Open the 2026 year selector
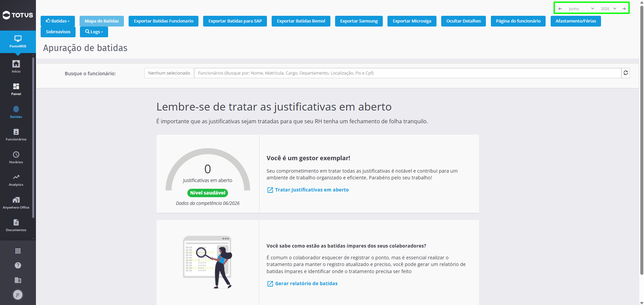Viewport: 644px width, 305px height. 608,9
